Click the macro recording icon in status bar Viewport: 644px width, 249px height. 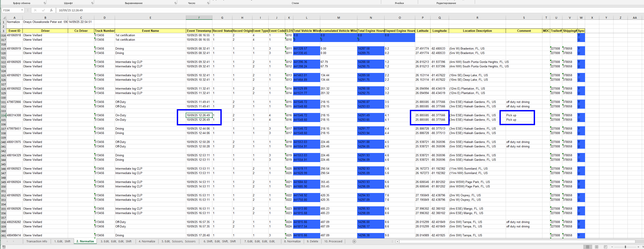coord(4,247)
